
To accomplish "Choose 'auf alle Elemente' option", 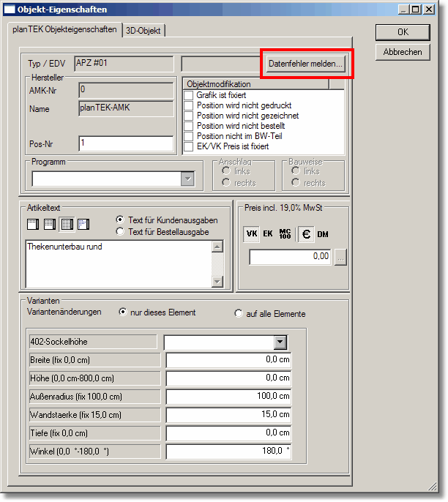I will (238, 313).
